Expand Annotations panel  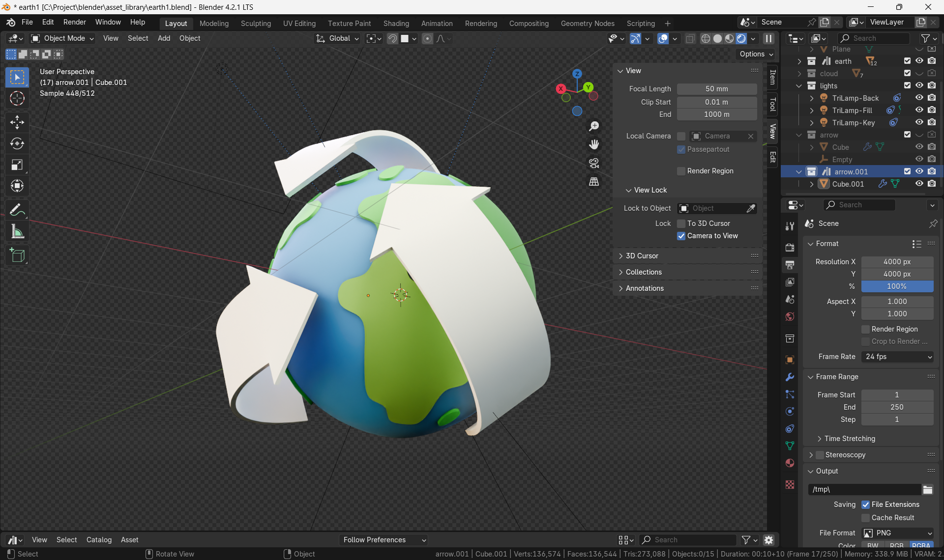[644, 288]
